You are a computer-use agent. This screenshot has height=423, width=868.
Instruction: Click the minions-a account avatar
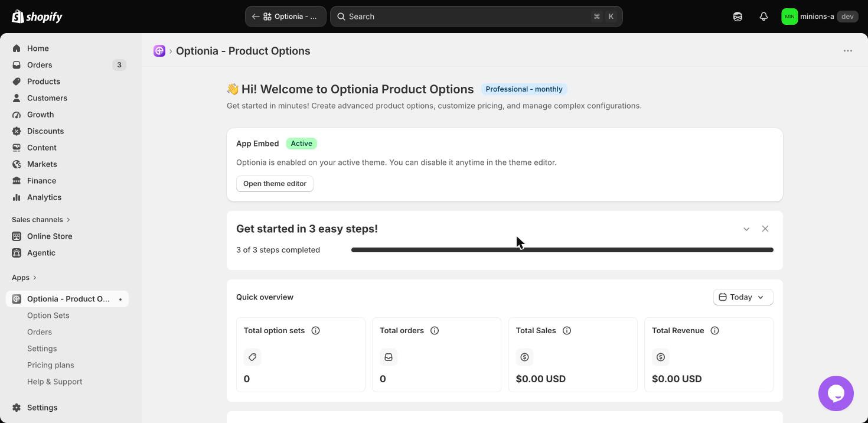click(x=789, y=17)
